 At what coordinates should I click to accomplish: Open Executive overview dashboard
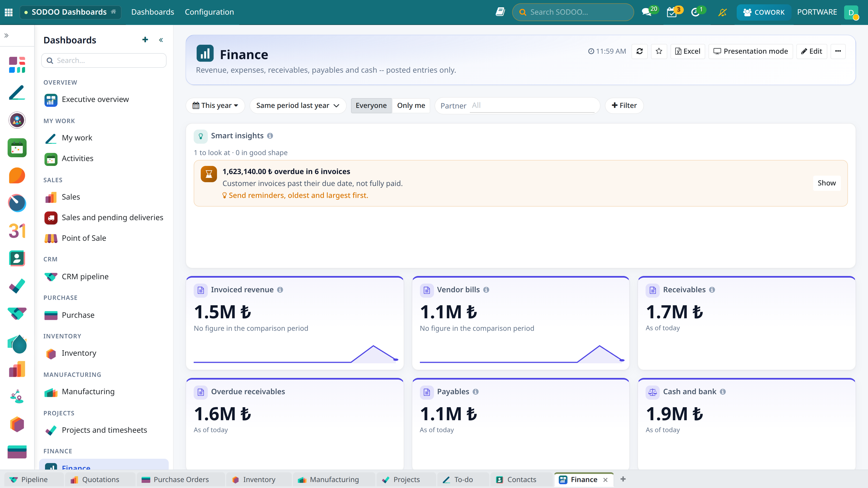point(104,99)
